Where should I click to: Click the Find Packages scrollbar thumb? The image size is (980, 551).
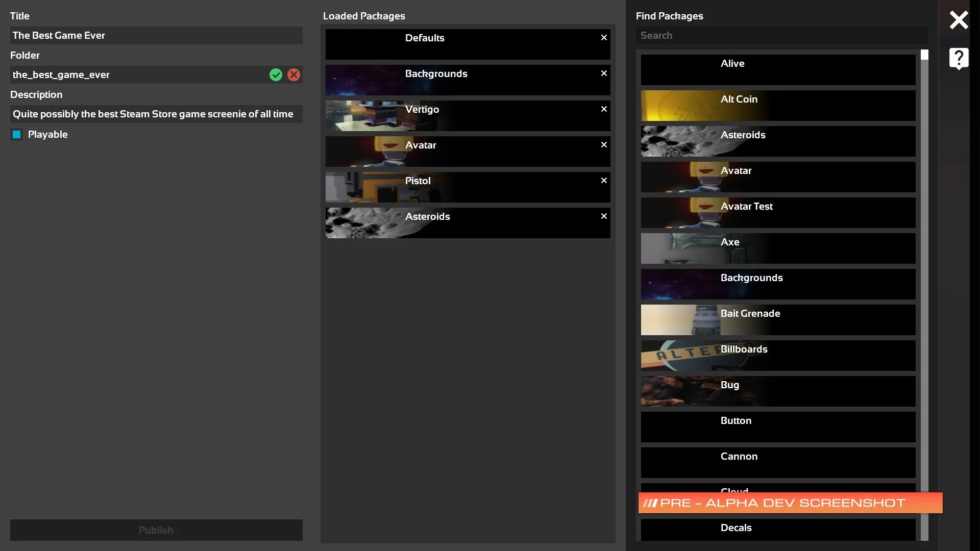(x=924, y=55)
